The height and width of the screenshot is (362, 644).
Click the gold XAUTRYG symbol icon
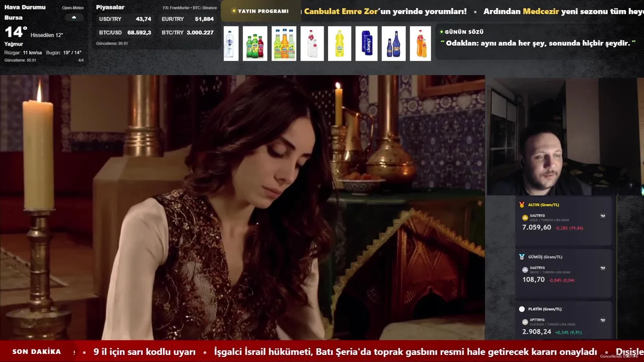[x=525, y=218]
